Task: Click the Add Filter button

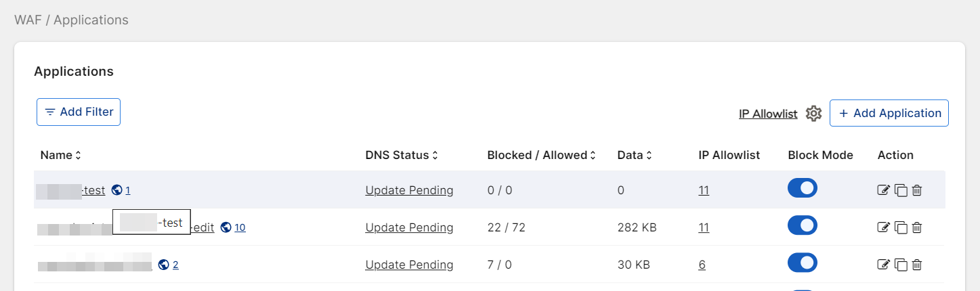Action: coord(79,112)
